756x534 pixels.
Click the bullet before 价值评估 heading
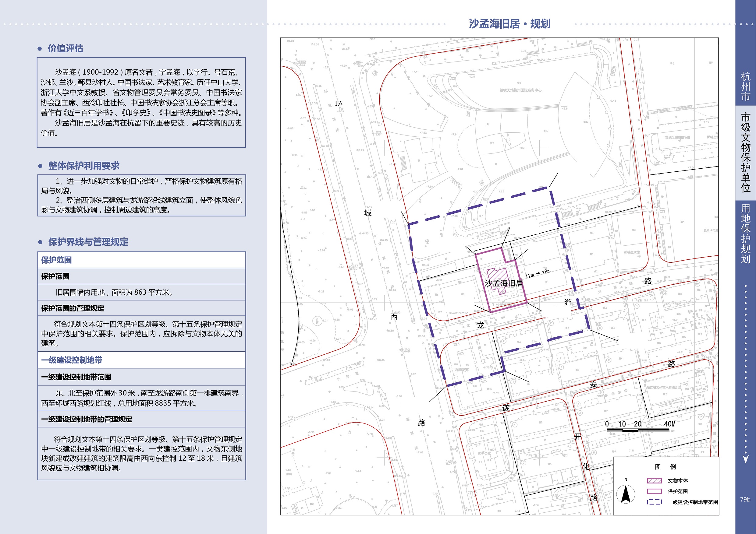pos(40,49)
